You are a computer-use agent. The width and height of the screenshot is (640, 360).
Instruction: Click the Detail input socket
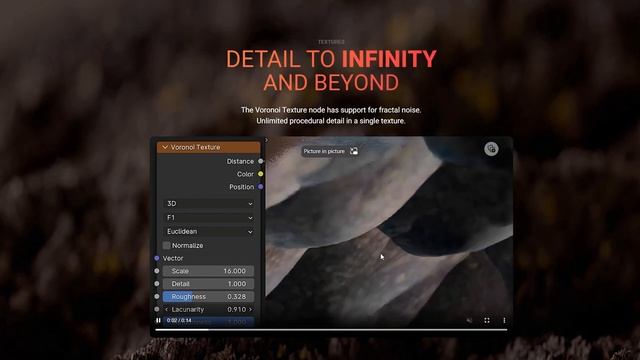157,284
